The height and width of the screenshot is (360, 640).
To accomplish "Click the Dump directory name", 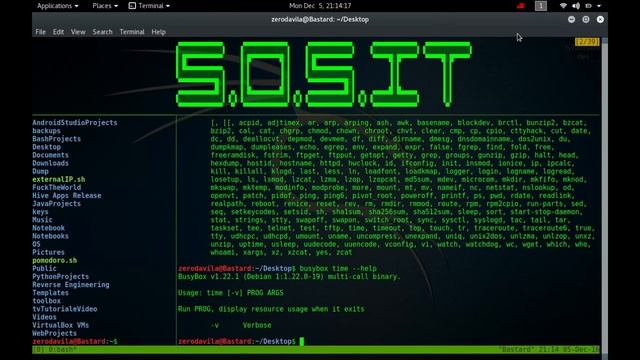I will point(40,171).
